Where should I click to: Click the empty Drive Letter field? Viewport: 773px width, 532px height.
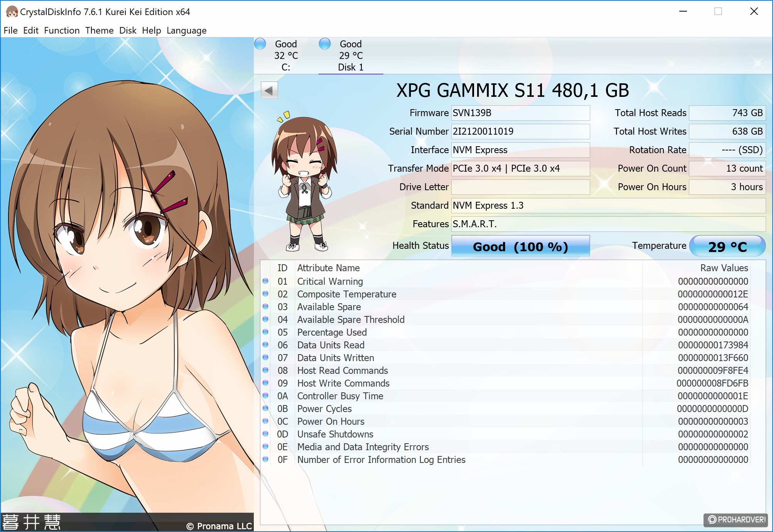tap(520, 187)
